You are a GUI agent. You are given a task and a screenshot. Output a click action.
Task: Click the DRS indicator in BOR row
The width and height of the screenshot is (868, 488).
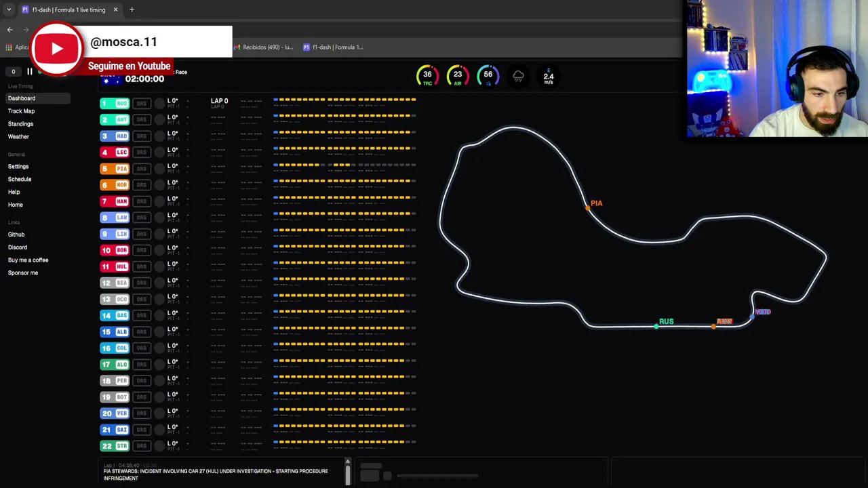tap(141, 250)
